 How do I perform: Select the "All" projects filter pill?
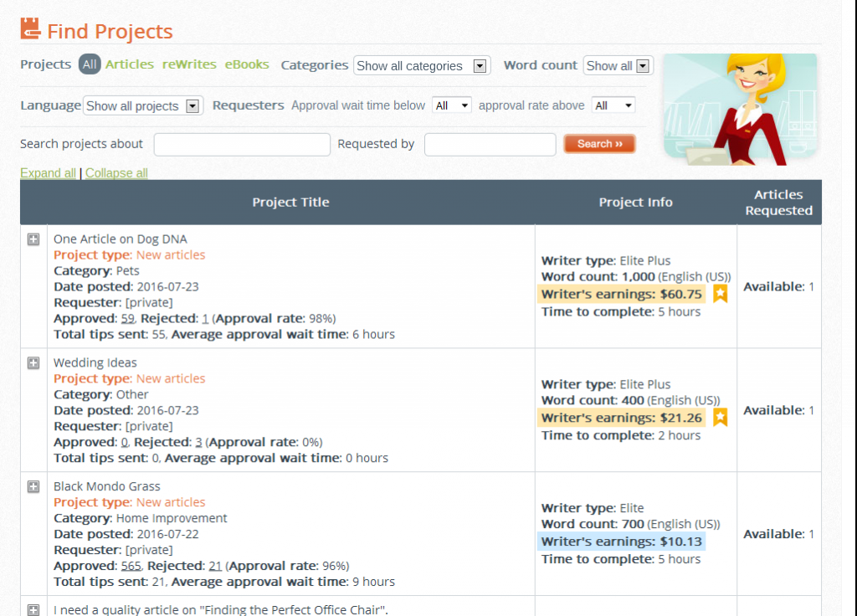coord(90,64)
